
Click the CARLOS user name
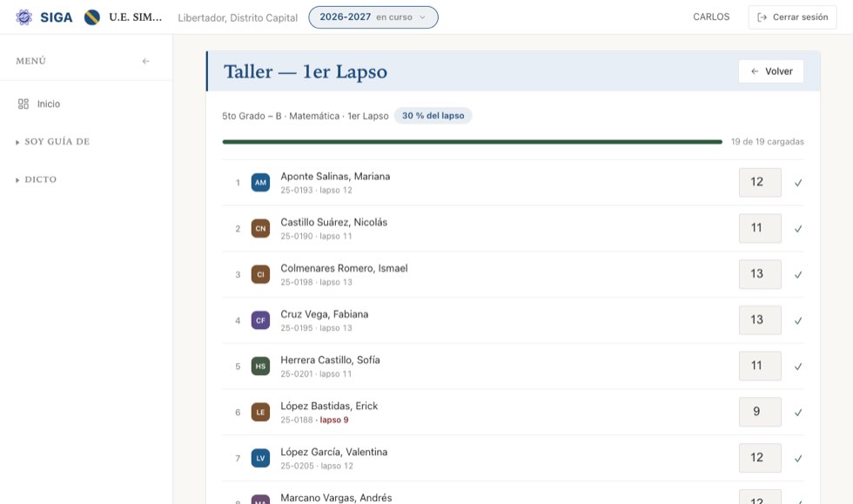click(711, 17)
